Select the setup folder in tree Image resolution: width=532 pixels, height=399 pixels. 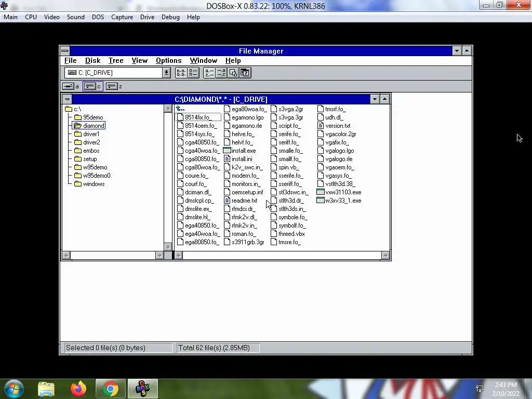[86, 159]
